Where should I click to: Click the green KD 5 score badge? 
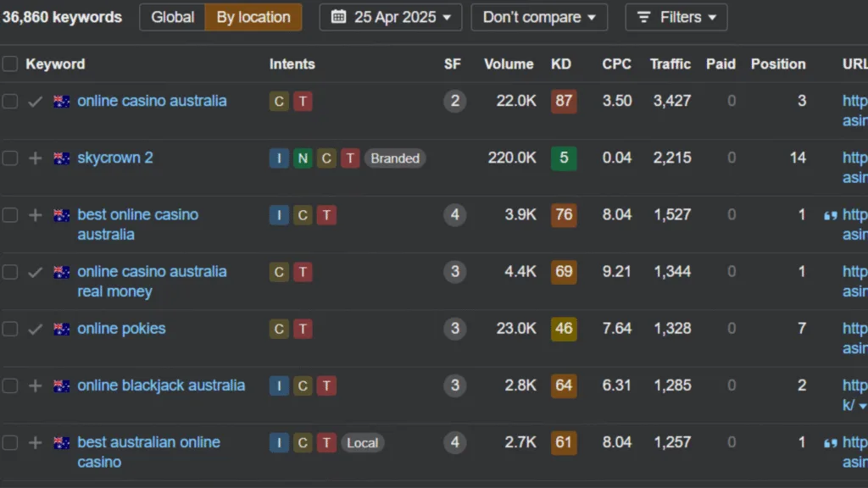(x=564, y=158)
